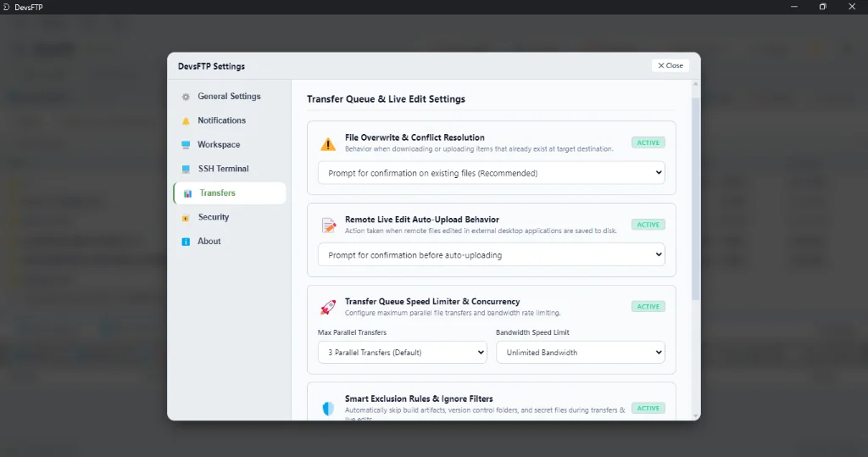Open the file overwrite conflict resolution dropdown
Image resolution: width=868 pixels, height=457 pixels.
(491, 173)
